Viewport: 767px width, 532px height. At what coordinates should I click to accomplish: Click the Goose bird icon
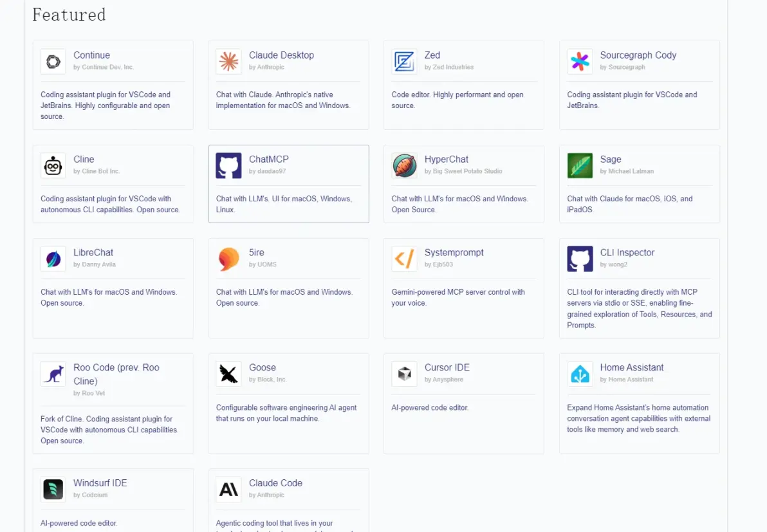[228, 374]
